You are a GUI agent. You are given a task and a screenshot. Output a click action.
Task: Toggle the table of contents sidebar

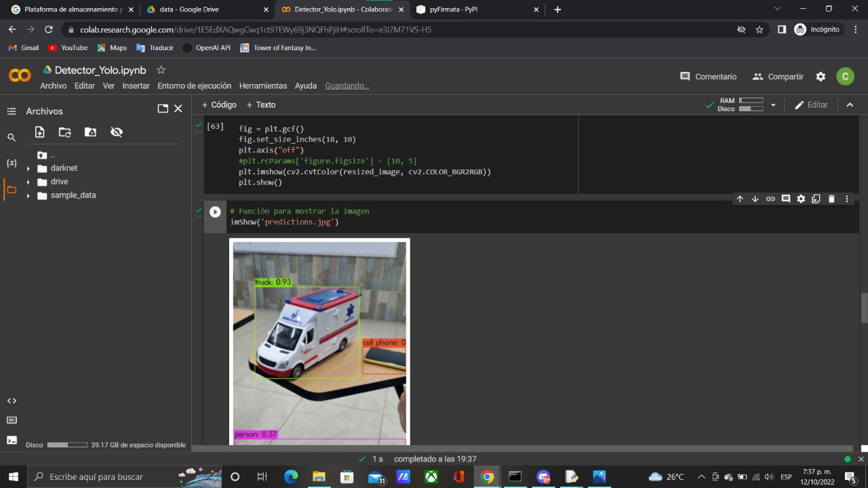[11, 111]
